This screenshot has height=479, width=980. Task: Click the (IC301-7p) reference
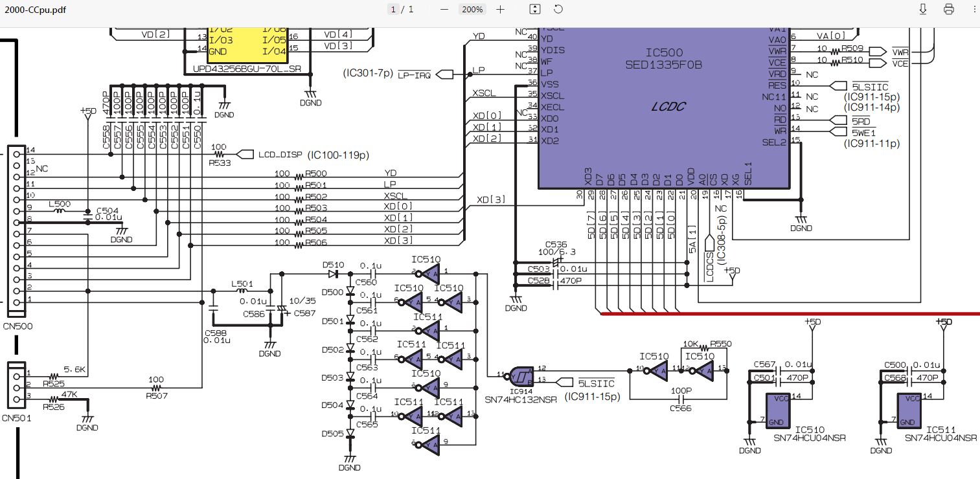pos(368,74)
